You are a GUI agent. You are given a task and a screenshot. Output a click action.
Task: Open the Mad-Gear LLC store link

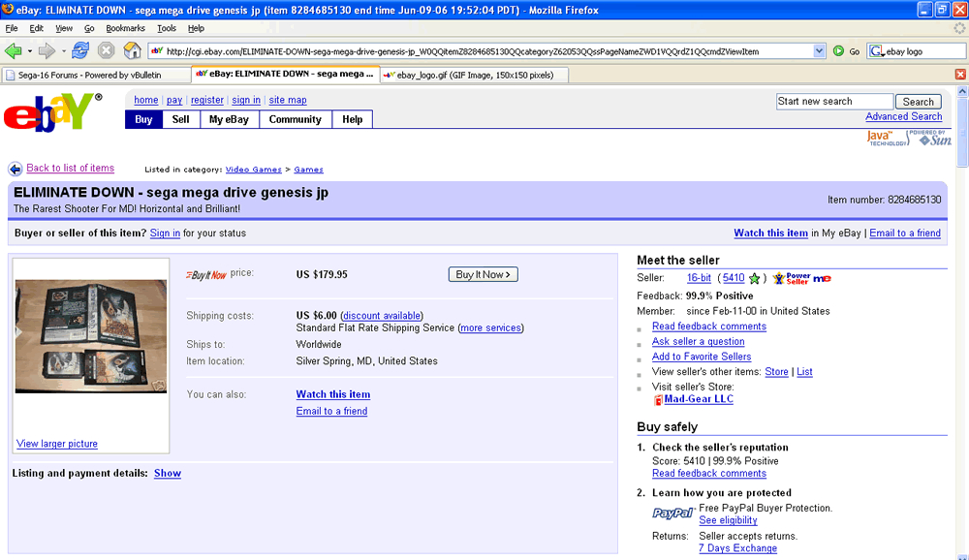(x=699, y=398)
